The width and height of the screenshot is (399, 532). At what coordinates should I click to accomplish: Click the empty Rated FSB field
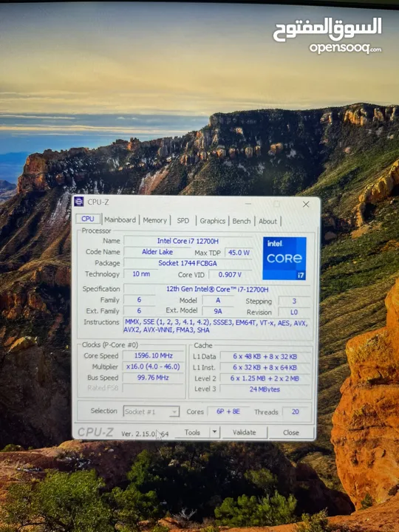coord(154,388)
